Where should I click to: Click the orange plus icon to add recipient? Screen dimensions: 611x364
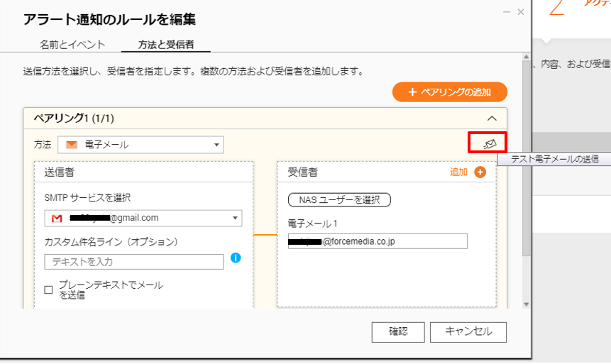pos(480,172)
